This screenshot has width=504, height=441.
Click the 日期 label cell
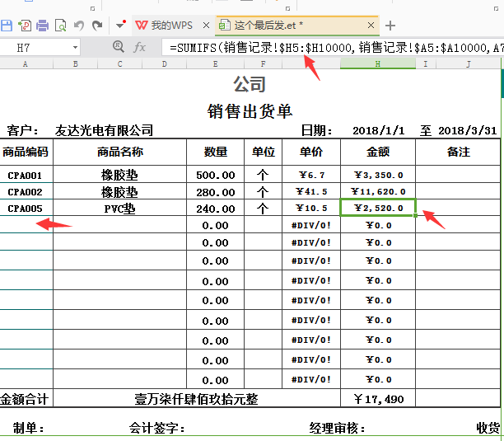pyautogui.click(x=316, y=130)
